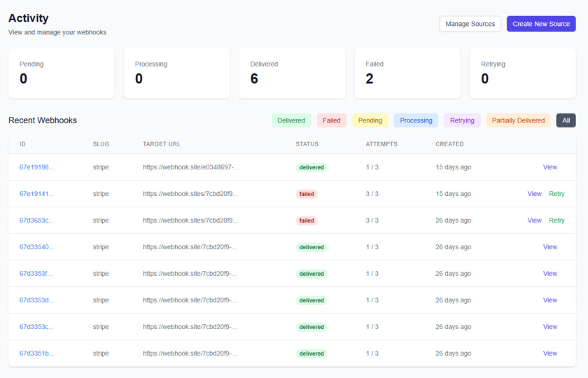Open webhook ID 67d3353f...
The height and width of the screenshot is (378, 588).
pos(36,274)
